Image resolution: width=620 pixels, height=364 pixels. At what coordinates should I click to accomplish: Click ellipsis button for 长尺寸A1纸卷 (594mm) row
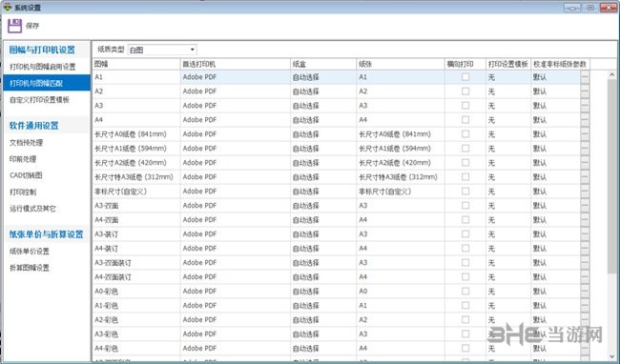tap(585, 149)
